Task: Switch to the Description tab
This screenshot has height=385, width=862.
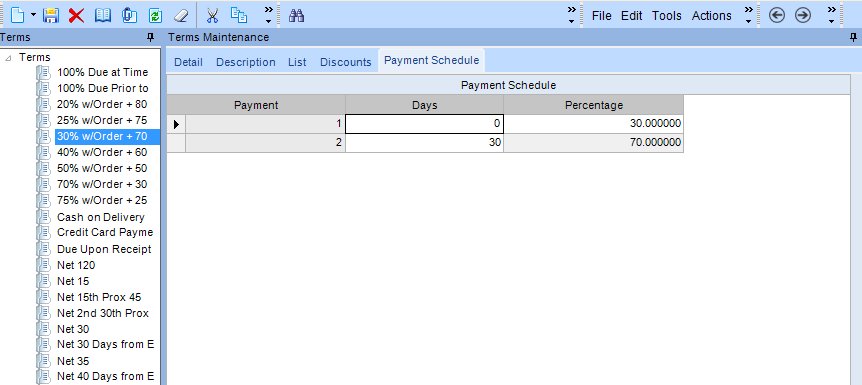Action: click(246, 62)
